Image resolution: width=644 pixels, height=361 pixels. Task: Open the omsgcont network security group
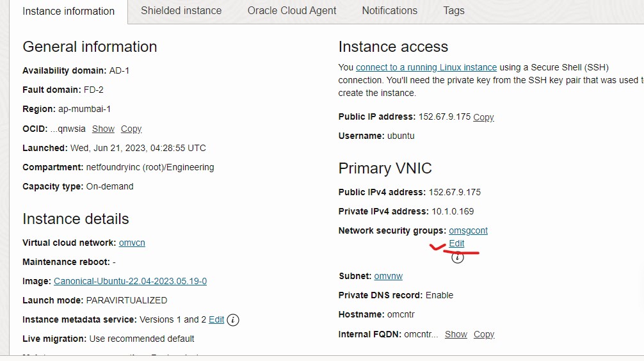click(468, 230)
